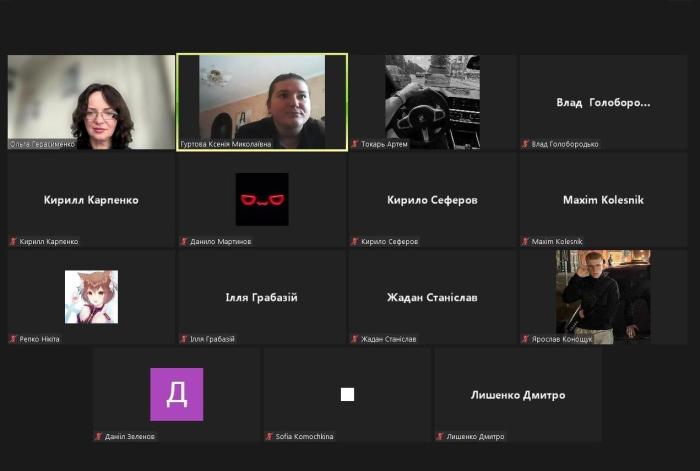The image size is (700, 471).
Task: Click muted mic icon beside Токарь Артем
Action: (x=355, y=144)
